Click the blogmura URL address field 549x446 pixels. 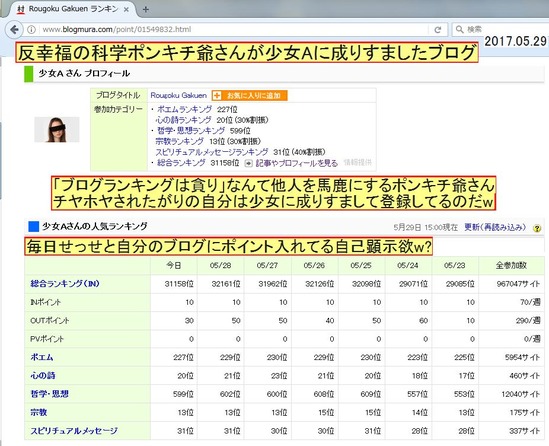click(231, 30)
